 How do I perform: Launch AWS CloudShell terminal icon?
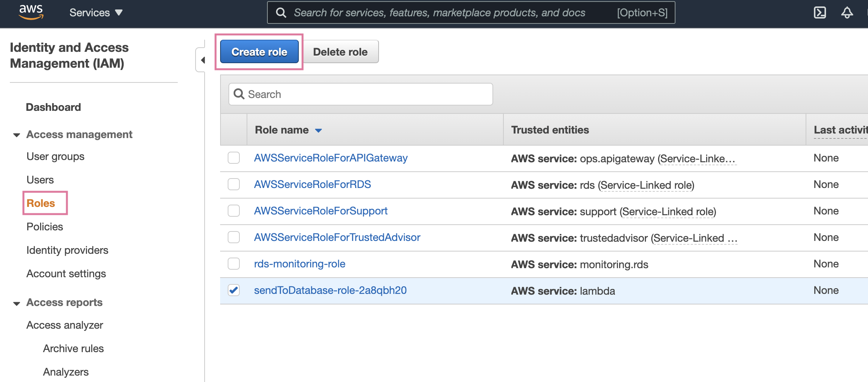click(820, 13)
